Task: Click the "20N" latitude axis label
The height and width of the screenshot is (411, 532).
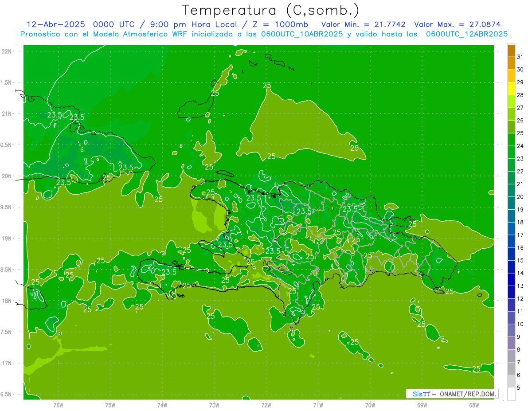Action: point(7,176)
